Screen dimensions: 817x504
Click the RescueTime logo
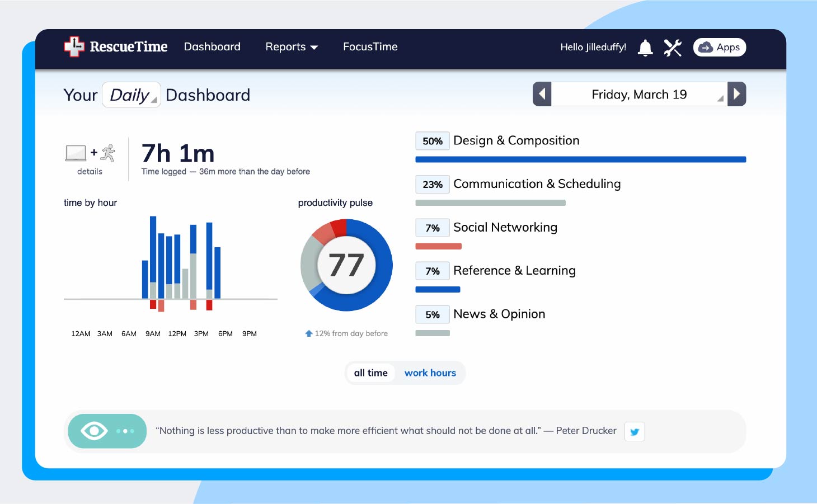pos(115,47)
